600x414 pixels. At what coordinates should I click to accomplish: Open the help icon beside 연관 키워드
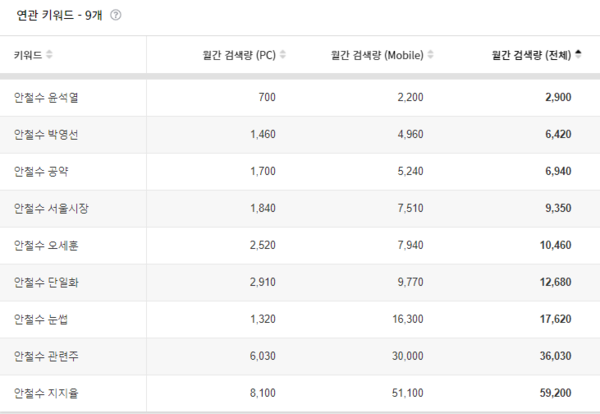point(116,15)
